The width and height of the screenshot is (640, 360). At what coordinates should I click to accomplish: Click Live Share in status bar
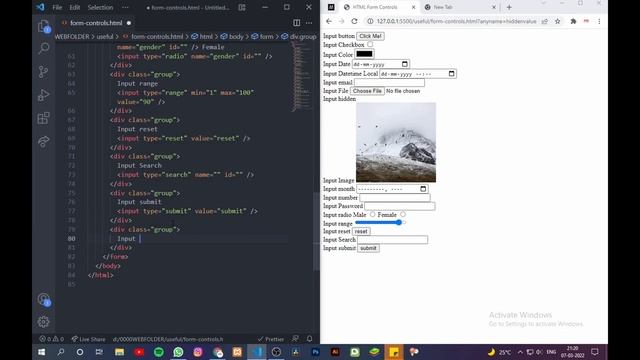point(88,339)
